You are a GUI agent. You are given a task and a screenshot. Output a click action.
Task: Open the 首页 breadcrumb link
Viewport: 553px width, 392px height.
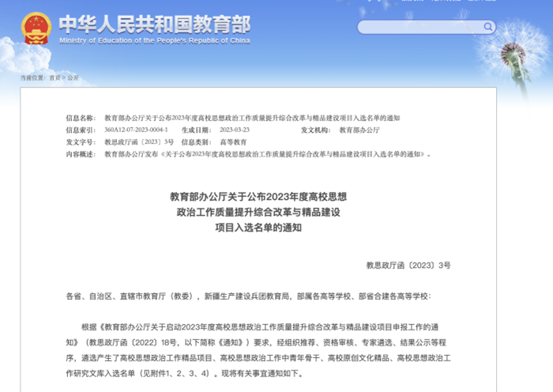[55, 78]
